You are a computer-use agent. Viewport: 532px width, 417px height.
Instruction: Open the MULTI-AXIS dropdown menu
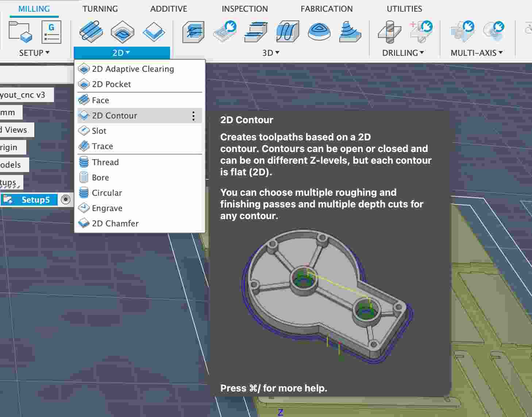(x=477, y=53)
